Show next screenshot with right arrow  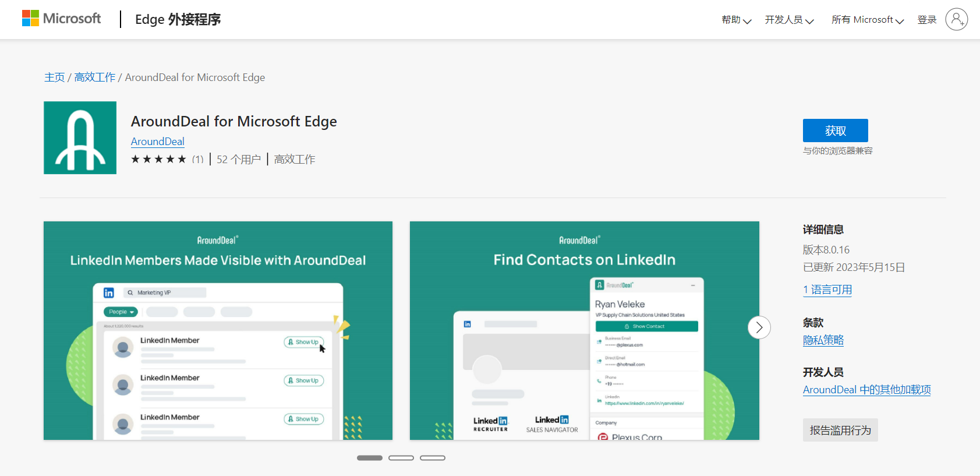pyautogui.click(x=759, y=327)
